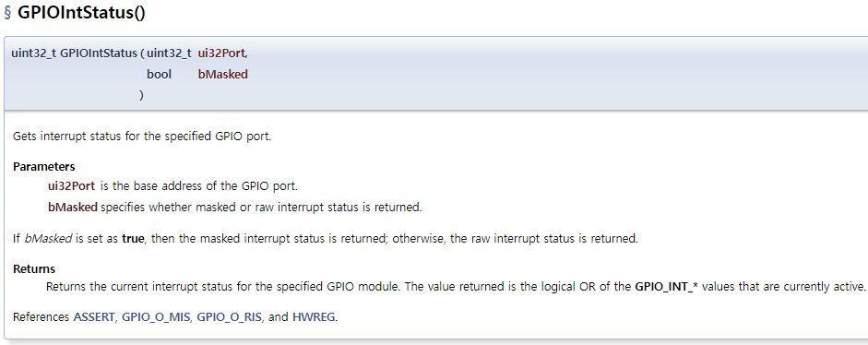Click GPIOIntStatus name in the prototype

pos(99,54)
